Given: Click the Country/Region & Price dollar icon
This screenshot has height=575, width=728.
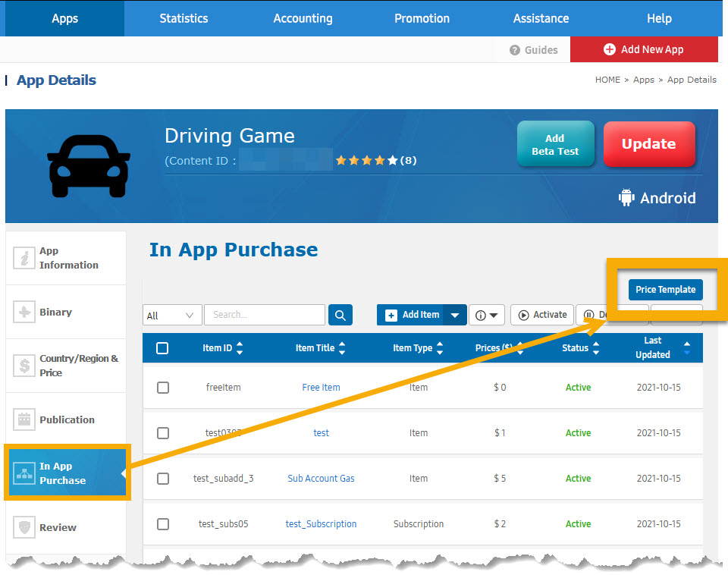Looking at the screenshot, I should tap(24, 366).
